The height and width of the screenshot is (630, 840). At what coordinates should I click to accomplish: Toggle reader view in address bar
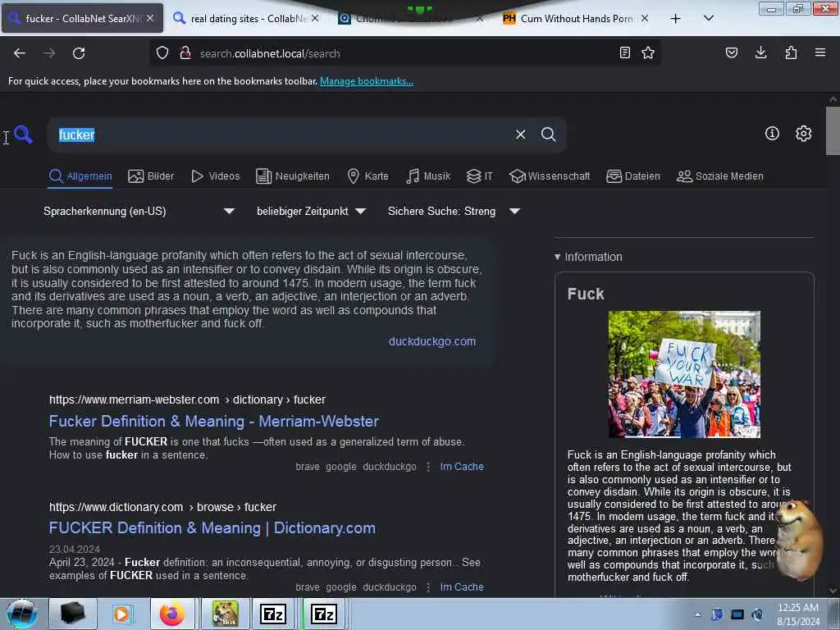[624, 52]
